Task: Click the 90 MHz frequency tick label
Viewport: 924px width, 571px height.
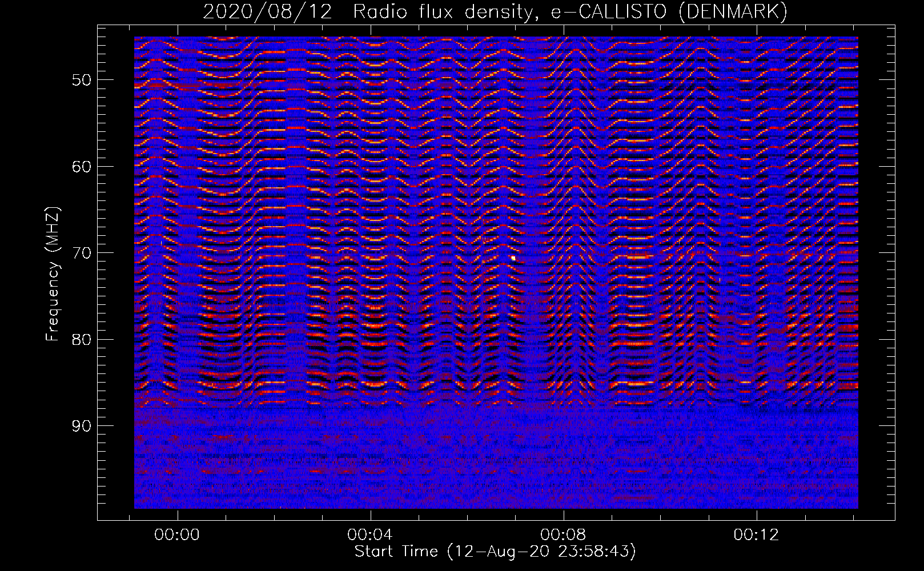Action: 81,426
